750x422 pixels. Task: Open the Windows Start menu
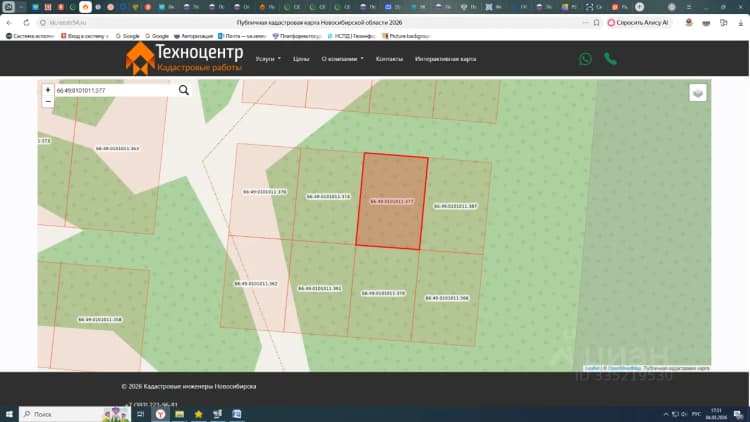click(9, 414)
